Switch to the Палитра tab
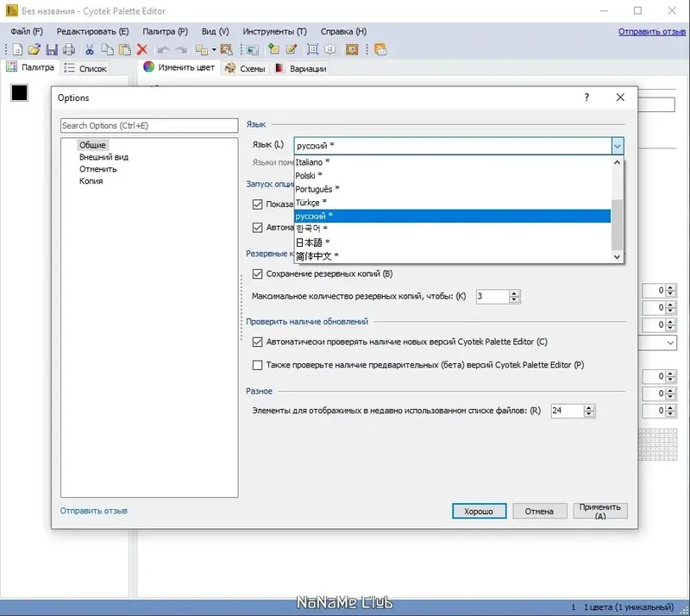The image size is (690, 616). [30, 67]
